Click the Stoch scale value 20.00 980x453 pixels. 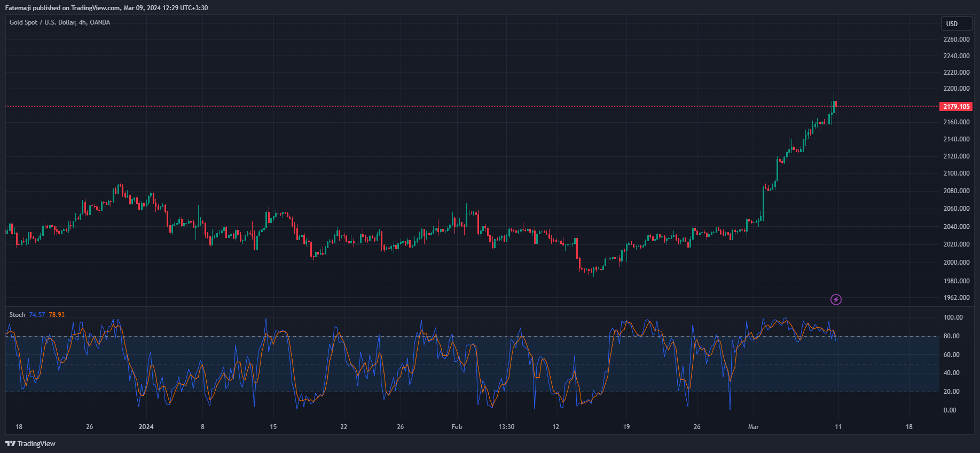(x=952, y=392)
